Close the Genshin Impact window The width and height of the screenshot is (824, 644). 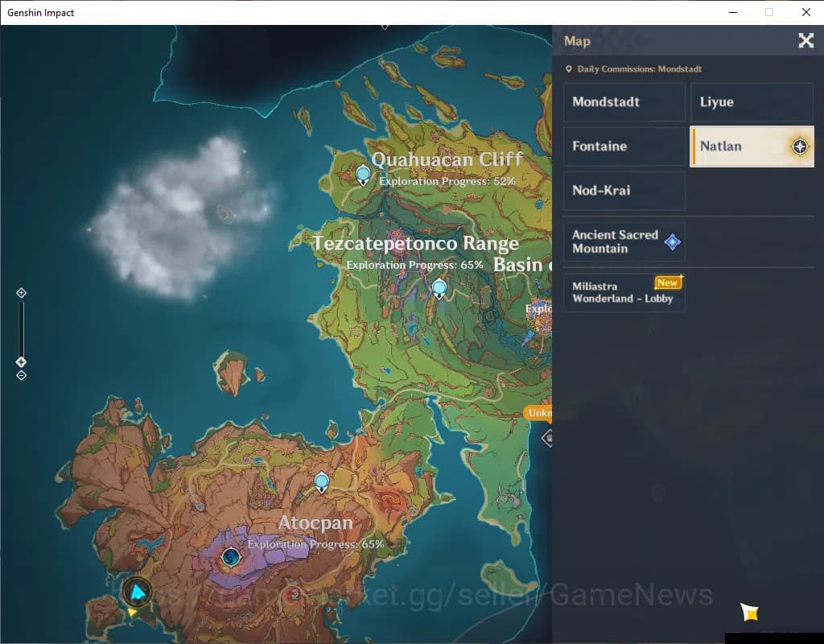[805, 12]
